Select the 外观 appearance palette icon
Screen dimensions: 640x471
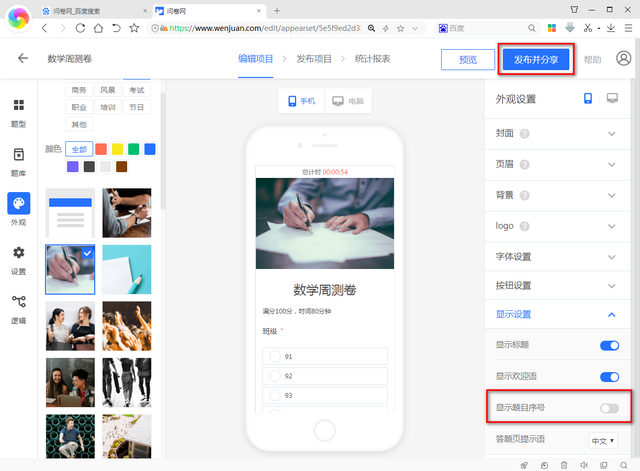tap(19, 203)
